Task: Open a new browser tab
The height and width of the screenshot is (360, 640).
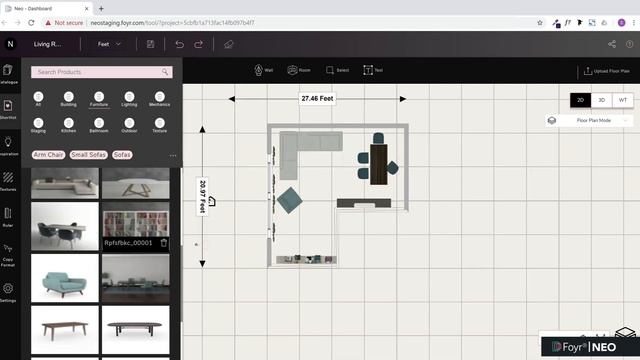Action: [101, 8]
